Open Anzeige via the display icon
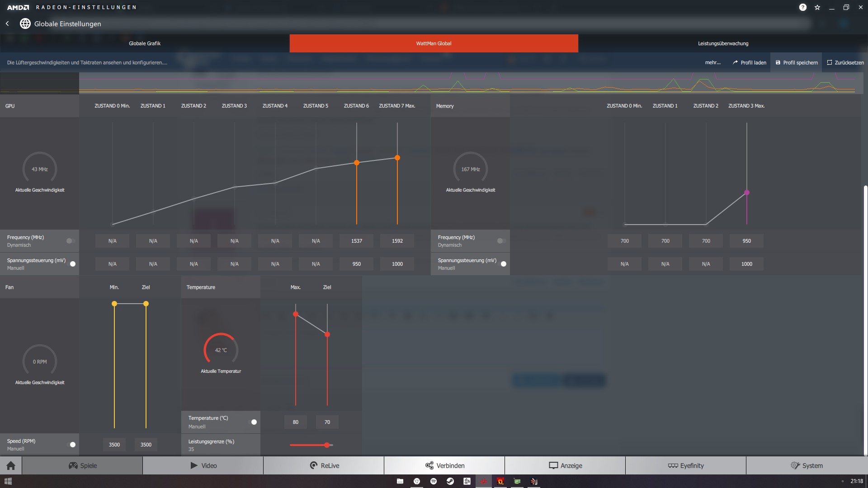The image size is (868, 488). click(553, 465)
